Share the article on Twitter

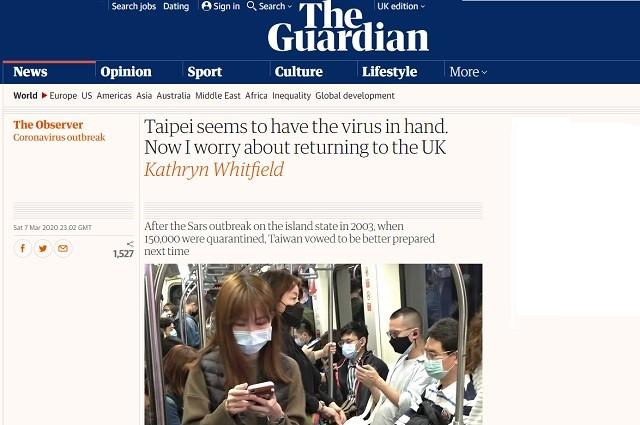pyautogui.click(x=43, y=248)
